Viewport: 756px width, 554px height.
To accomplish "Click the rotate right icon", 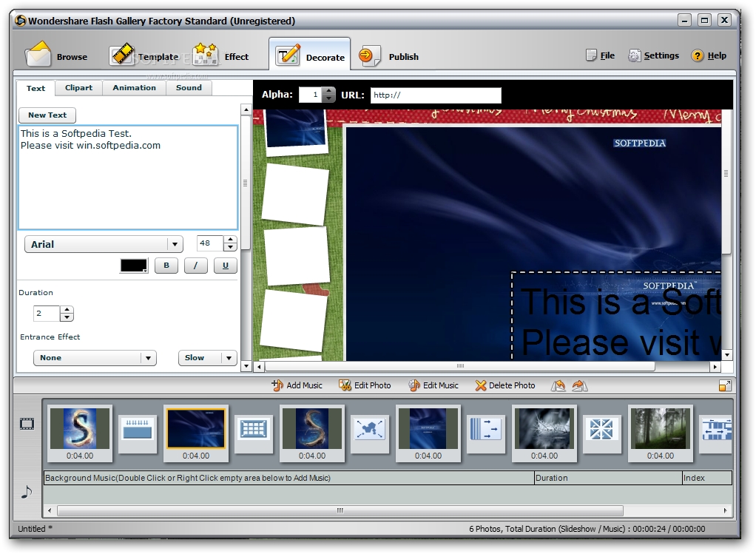I will tap(579, 385).
